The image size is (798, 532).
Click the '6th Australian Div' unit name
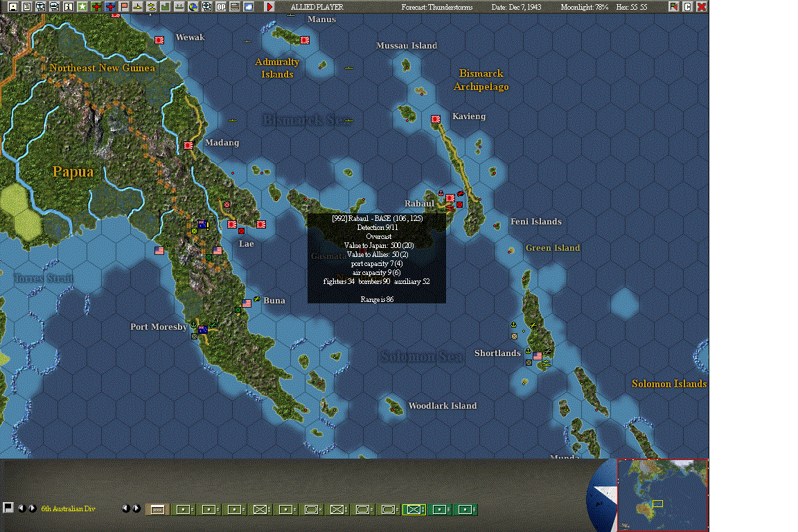(68, 508)
